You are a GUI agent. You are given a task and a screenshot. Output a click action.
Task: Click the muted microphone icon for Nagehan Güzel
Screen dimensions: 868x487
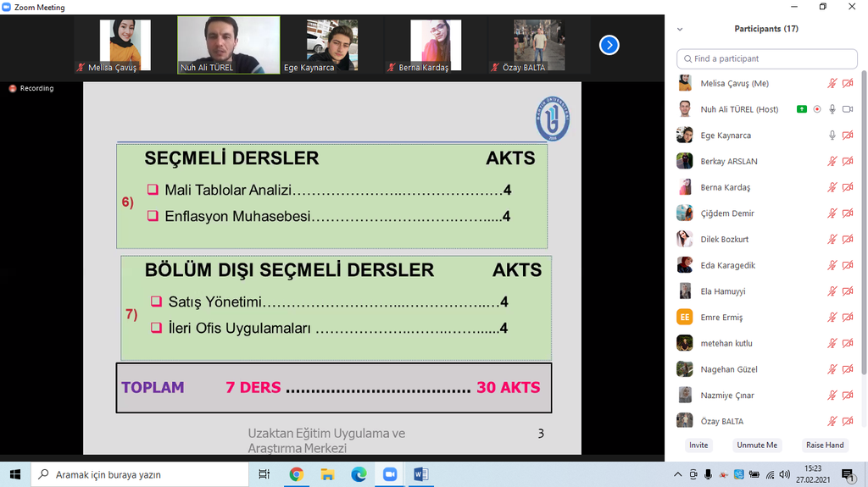pos(832,370)
